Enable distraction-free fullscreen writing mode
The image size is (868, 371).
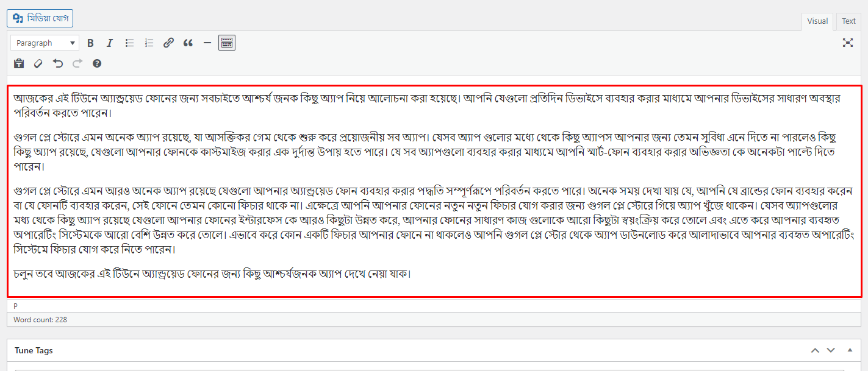(x=848, y=43)
